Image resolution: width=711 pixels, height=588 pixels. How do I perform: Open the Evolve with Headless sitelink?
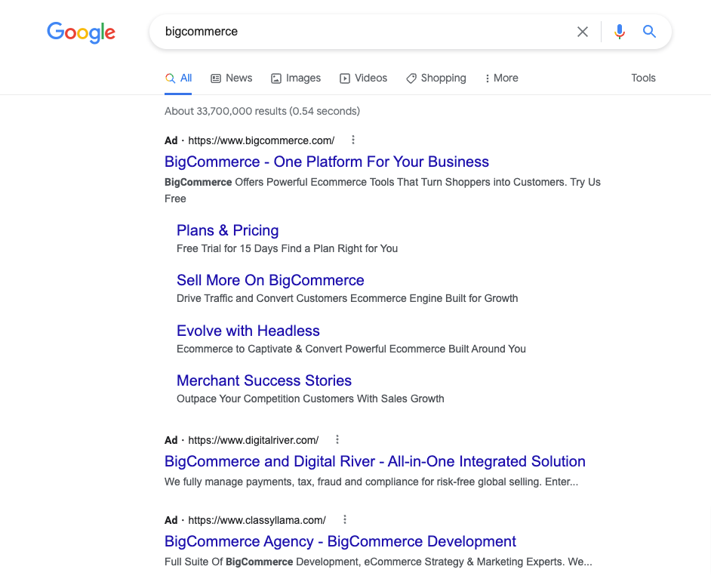(248, 331)
